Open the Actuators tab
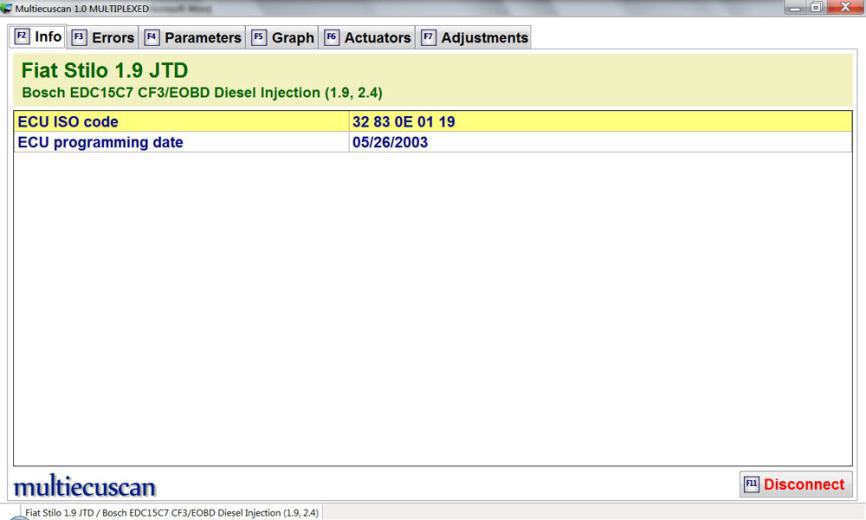866x520 pixels. [x=367, y=38]
